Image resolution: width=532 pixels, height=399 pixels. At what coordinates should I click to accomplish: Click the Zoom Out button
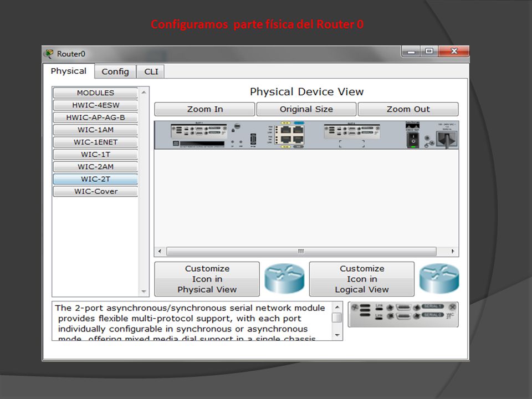pos(408,109)
